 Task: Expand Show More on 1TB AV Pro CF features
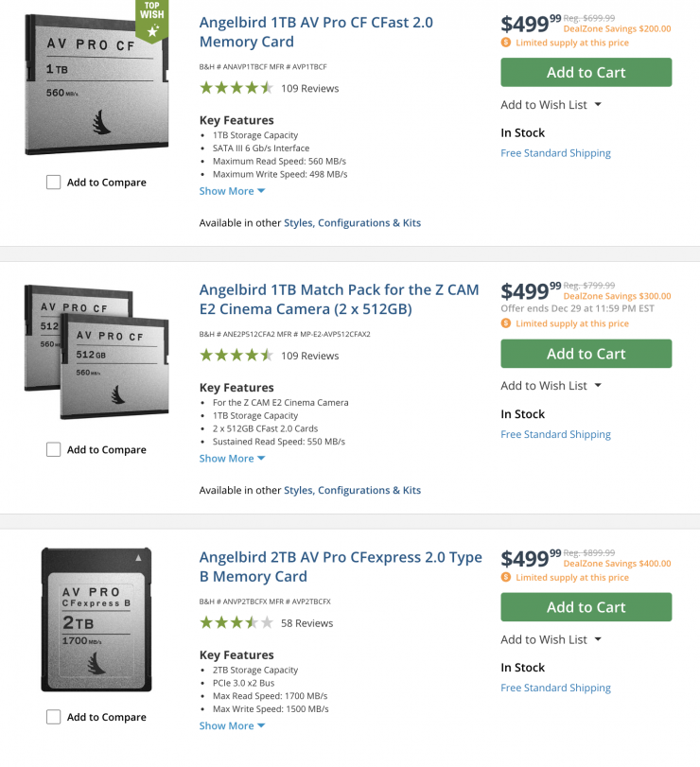coord(232,191)
